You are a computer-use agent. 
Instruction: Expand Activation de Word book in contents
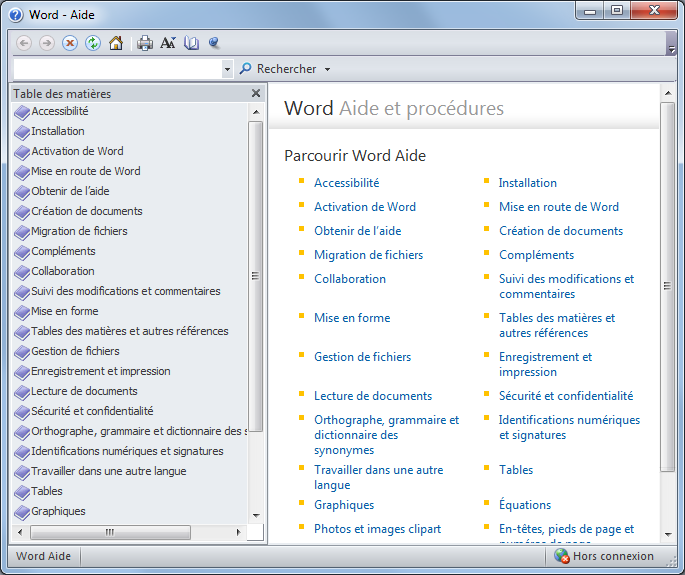[x=22, y=152]
